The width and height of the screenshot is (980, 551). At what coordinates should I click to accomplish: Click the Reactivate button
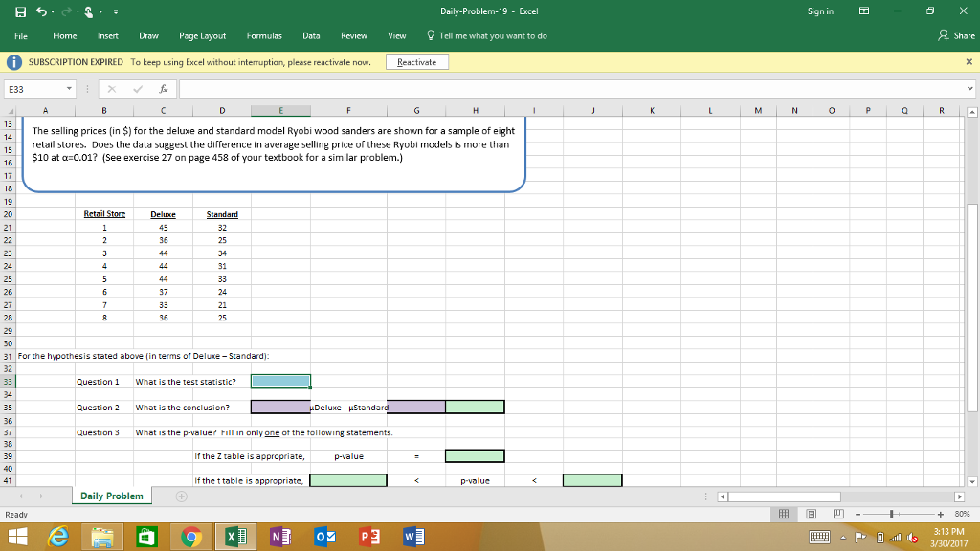point(416,62)
